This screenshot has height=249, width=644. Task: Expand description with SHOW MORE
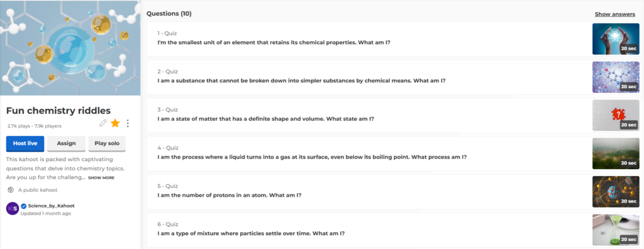pyautogui.click(x=101, y=178)
